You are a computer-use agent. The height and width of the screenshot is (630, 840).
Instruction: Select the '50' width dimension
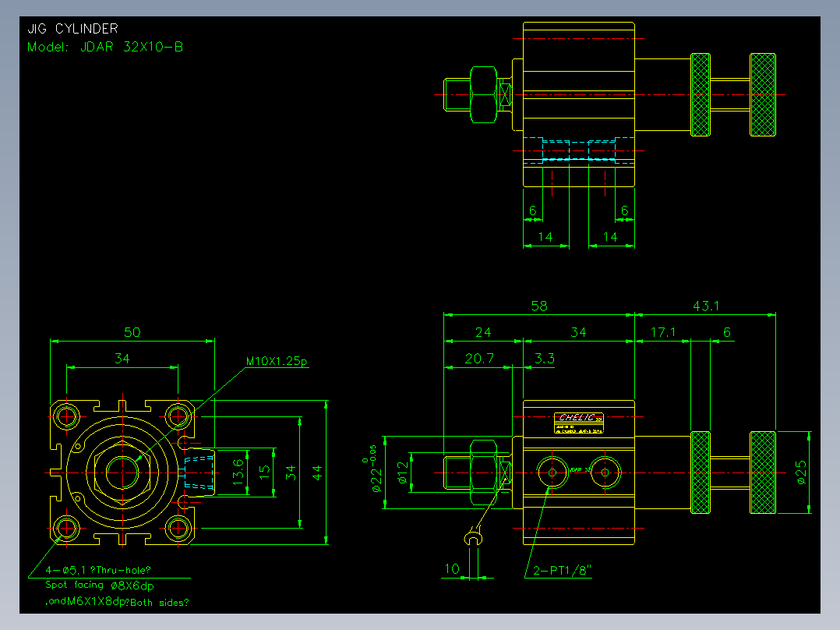(x=132, y=332)
